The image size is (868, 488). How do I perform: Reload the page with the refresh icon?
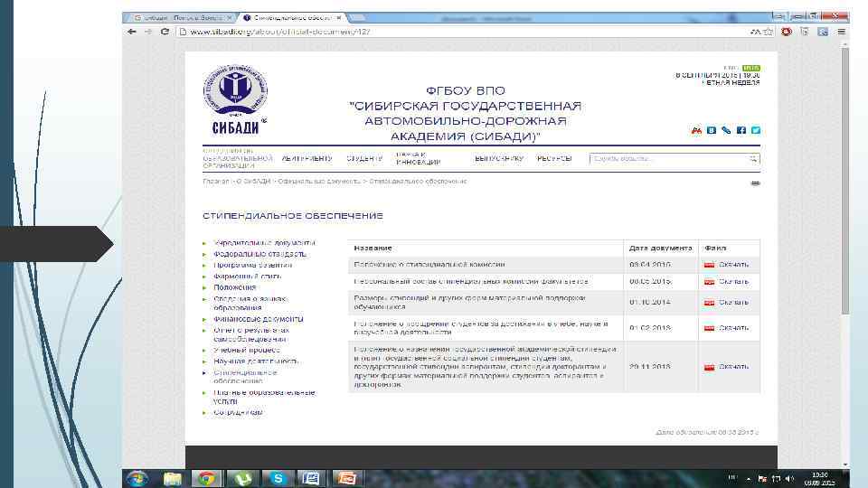click(x=165, y=32)
